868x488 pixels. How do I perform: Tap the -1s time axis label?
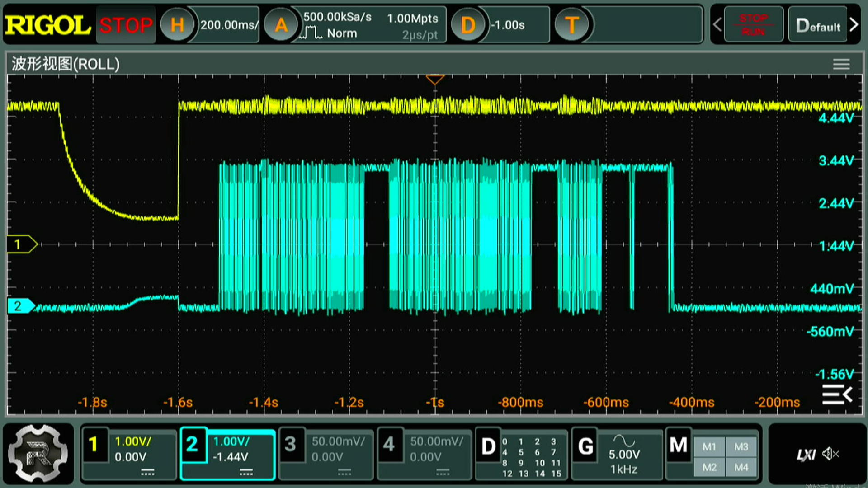435,402
